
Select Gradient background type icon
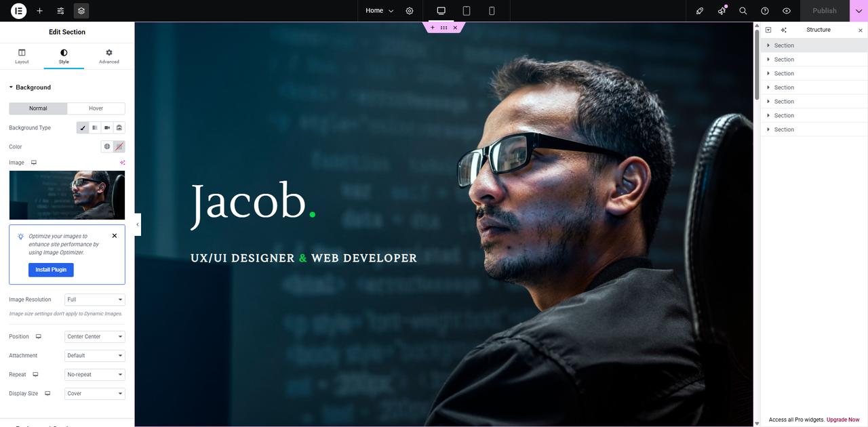tap(95, 127)
